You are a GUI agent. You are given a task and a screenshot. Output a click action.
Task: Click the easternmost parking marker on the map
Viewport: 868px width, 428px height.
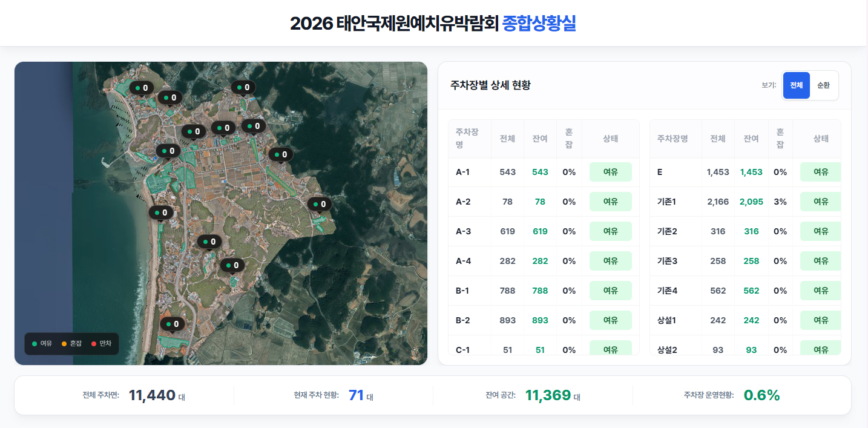click(320, 205)
